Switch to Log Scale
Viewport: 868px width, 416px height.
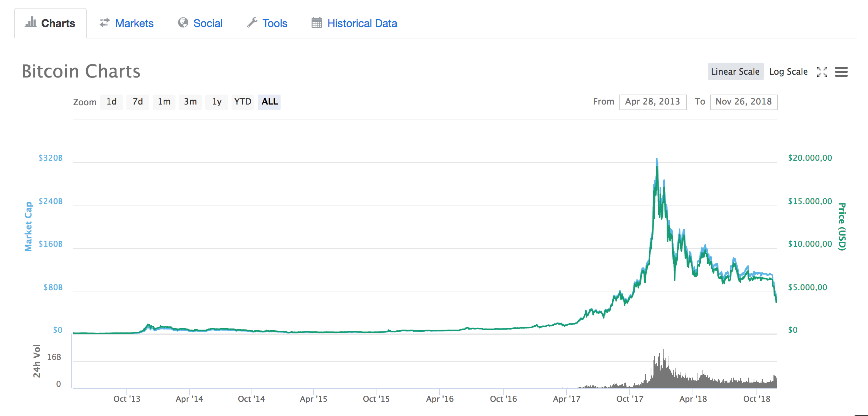pos(788,72)
